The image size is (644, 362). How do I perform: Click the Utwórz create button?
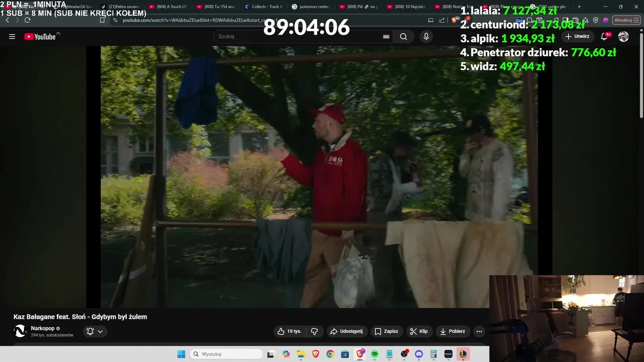tap(577, 37)
